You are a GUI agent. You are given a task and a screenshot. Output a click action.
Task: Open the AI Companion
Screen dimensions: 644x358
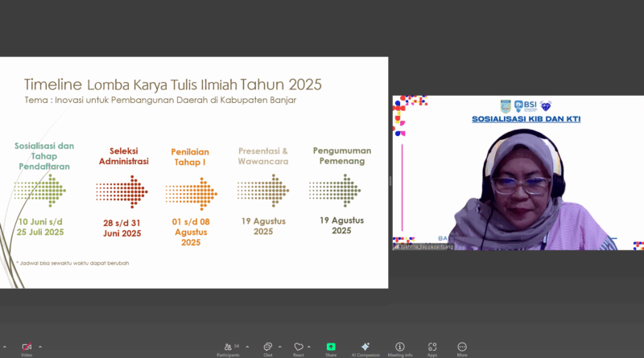365,347
